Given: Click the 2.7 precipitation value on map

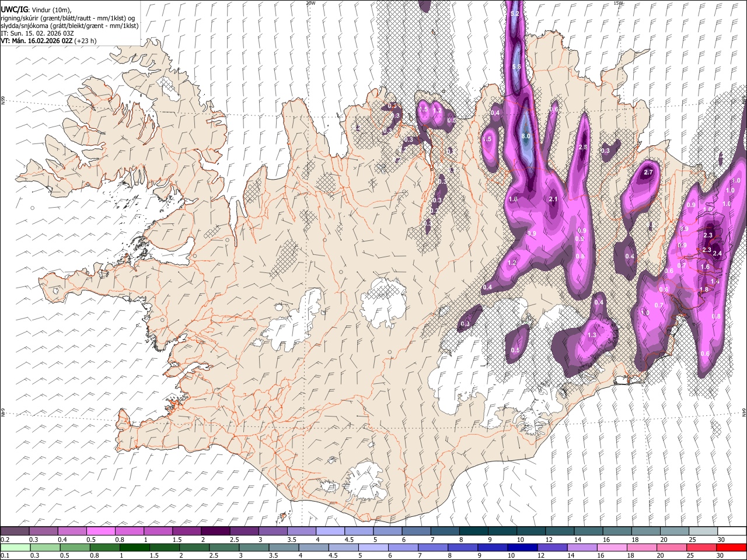Looking at the screenshot, I should point(648,173).
